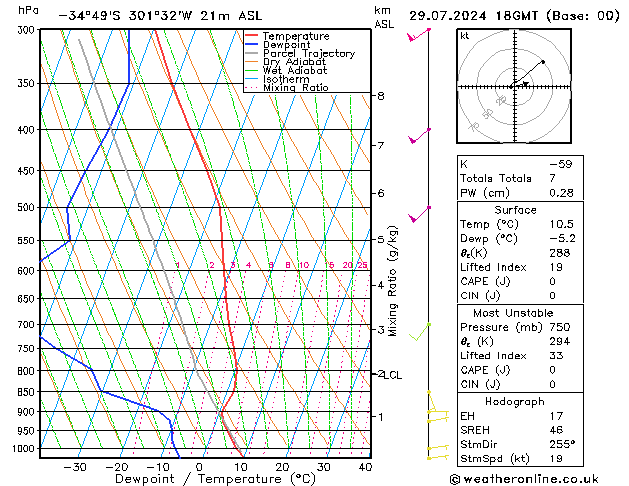
Task: Click the date header '29.07.2024 18GMT (Base: 00)'
Action: [x=514, y=16]
